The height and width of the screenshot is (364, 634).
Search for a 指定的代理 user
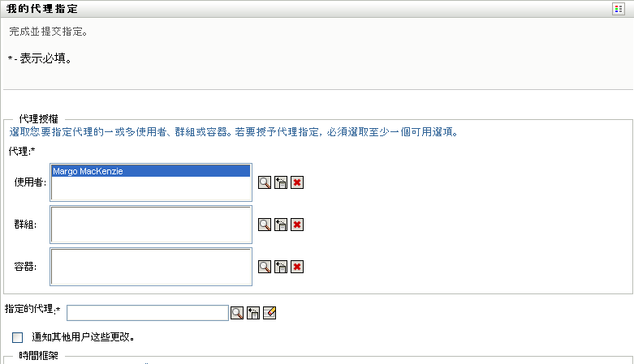pyautogui.click(x=237, y=312)
